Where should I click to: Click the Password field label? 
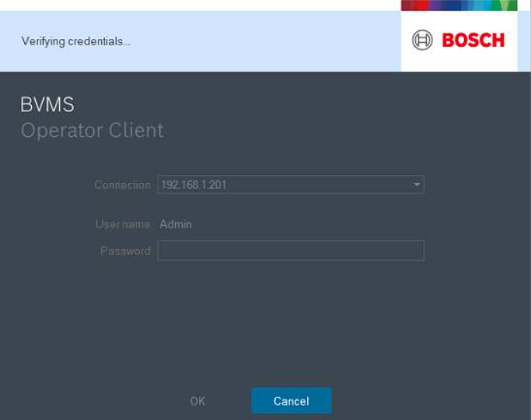pos(125,251)
